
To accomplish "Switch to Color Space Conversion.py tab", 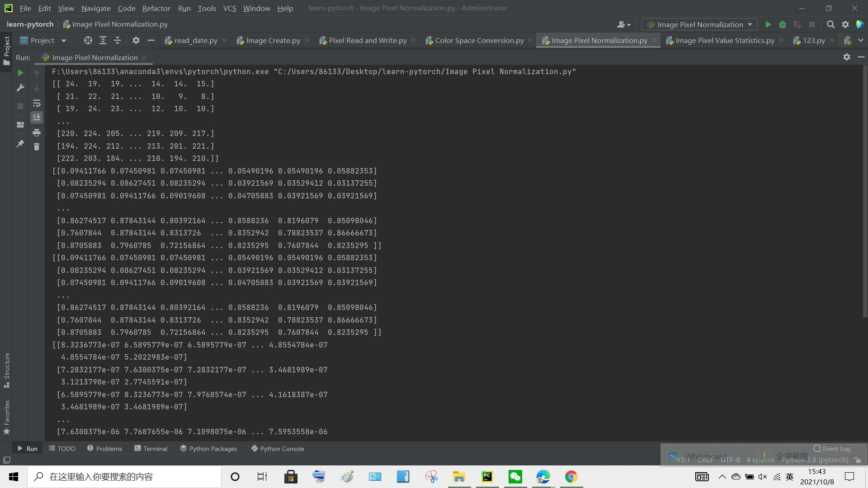I will tap(479, 41).
